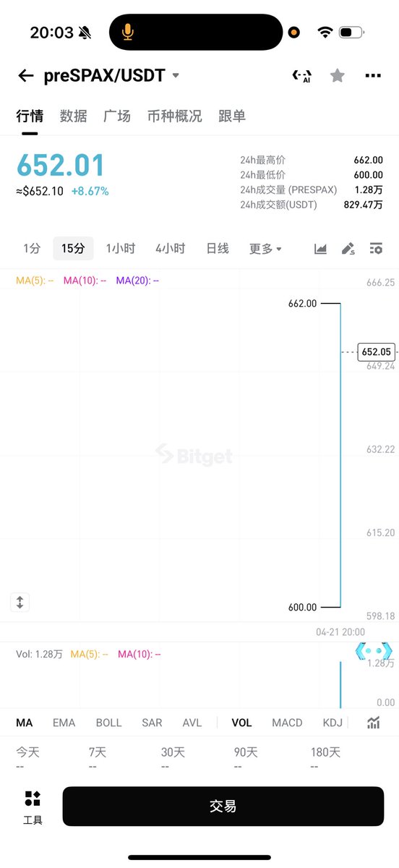
Task: Expand the preSPAX/USDT pair selector arrow
Action: pos(176,76)
